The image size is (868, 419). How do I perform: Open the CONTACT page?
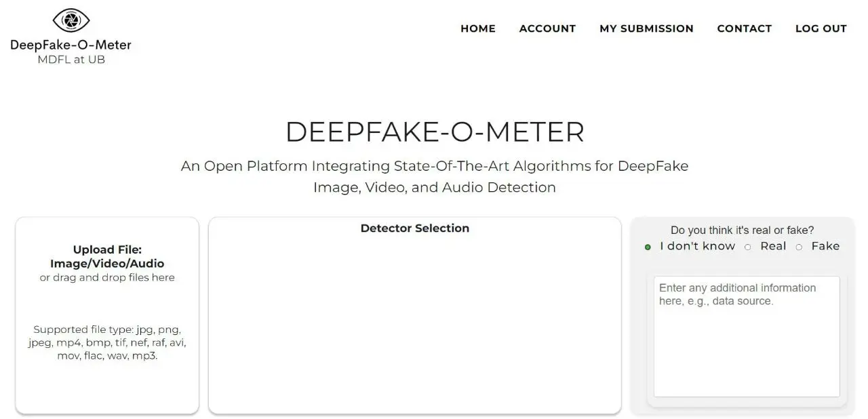coord(744,28)
